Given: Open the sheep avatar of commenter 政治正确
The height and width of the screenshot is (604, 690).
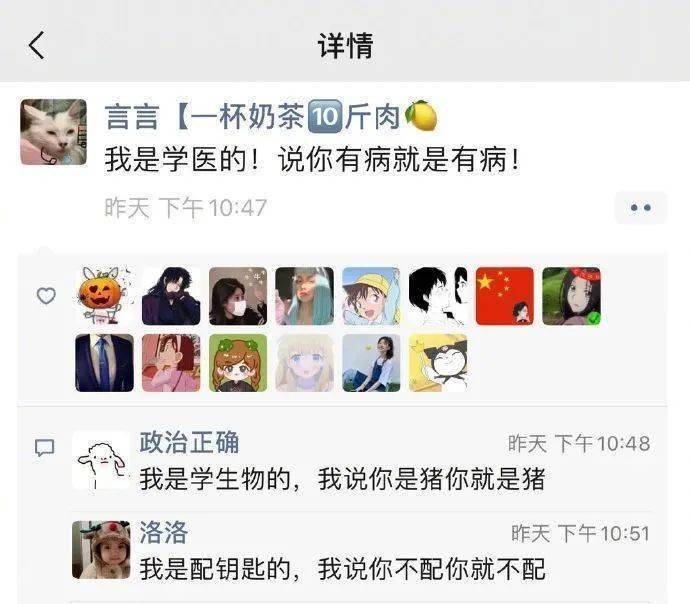Looking at the screenshot, I should point(101,460).
